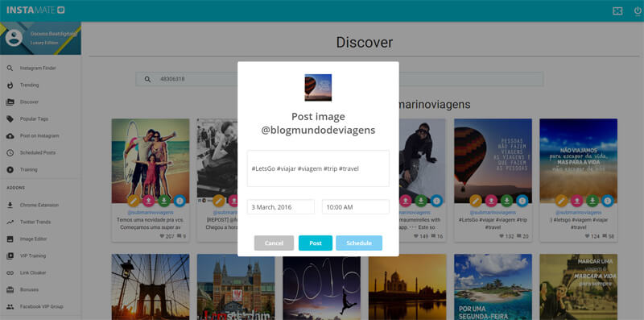Click the Schedule button
Screen dimensions: 644x320
coord(359,243)
